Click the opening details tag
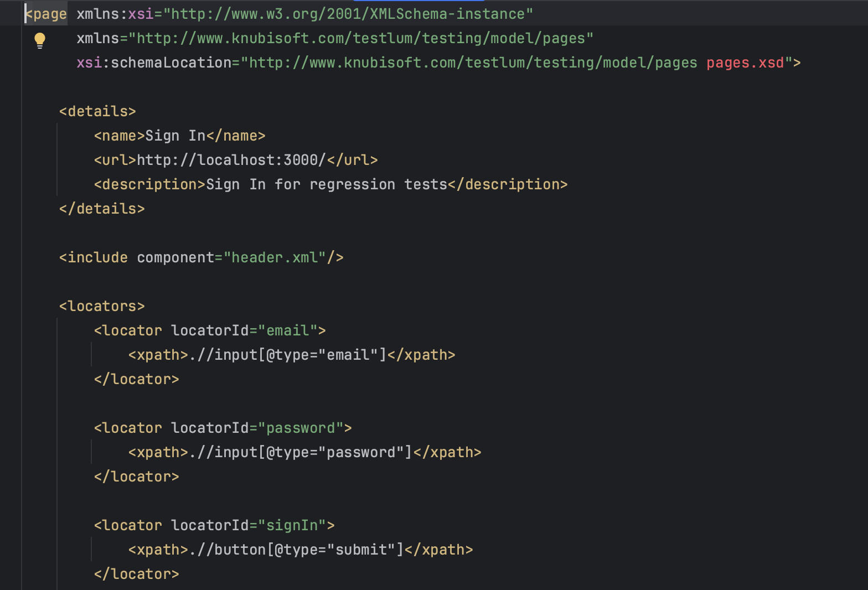 click(x=97, y=111)
